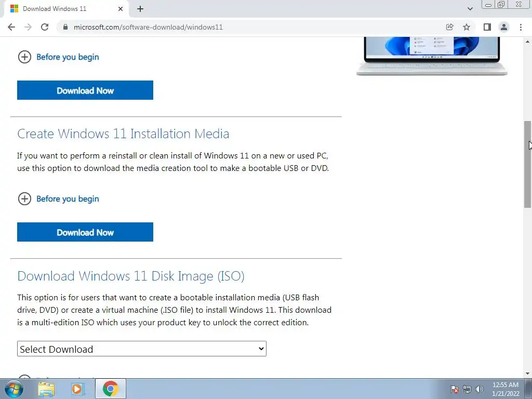This screenshot has width=532, height=399.
Task: Click the Chrome taskbar icon
Action: coord(111,389)
